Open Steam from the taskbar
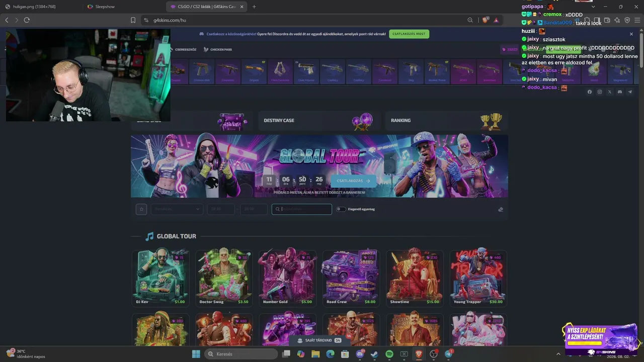Viewport: 644px width, 362px height. click(x=374, y=354)
